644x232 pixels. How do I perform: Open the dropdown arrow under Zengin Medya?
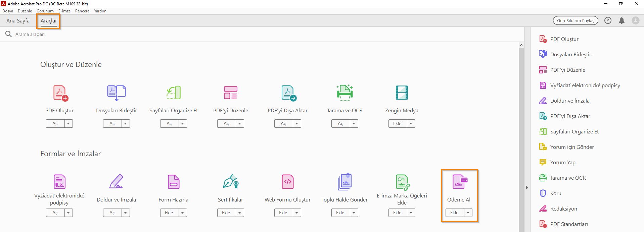pyautogui.click(x=411, y=124)
